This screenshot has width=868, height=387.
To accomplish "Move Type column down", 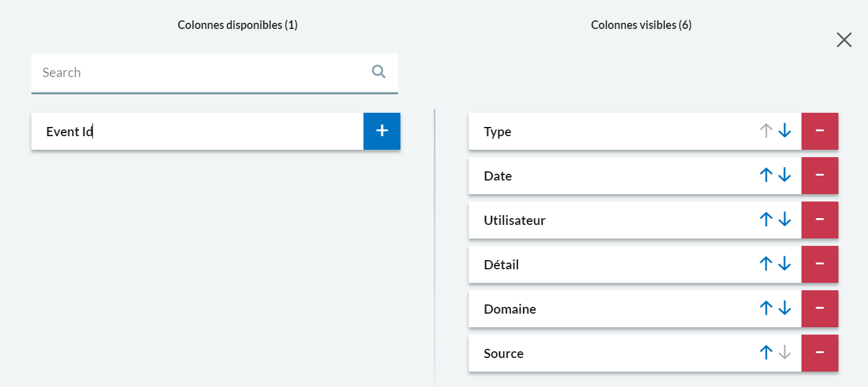I will tap(784, 131).
